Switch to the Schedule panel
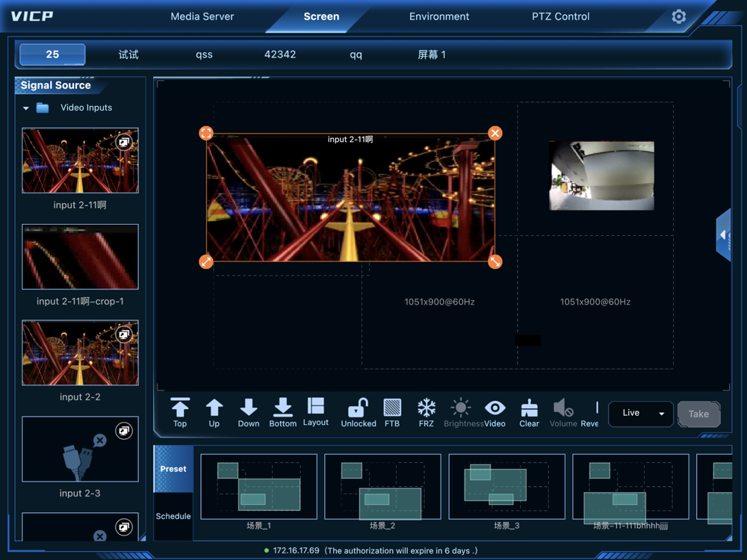Image resolution: width=747 pixels, height=560 pixels. pos(173,516)
